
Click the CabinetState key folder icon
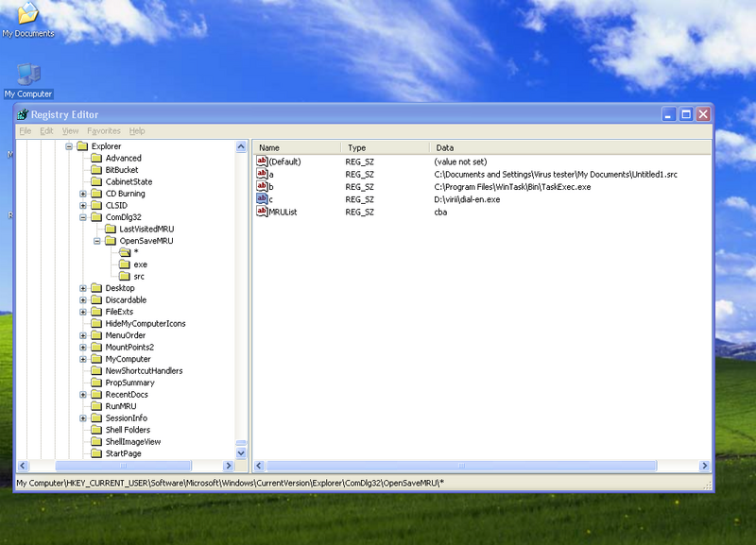click(x=96, y=181)
